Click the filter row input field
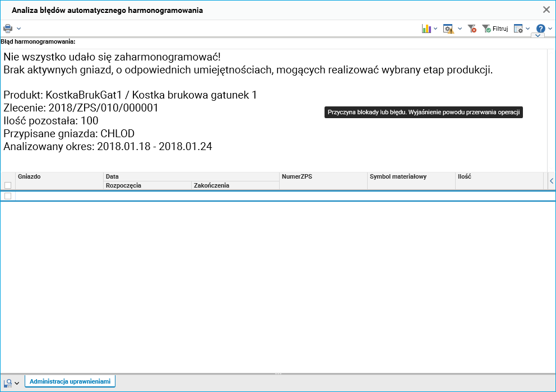The width and height of the screenshot is (556, 392). point(285,196)
